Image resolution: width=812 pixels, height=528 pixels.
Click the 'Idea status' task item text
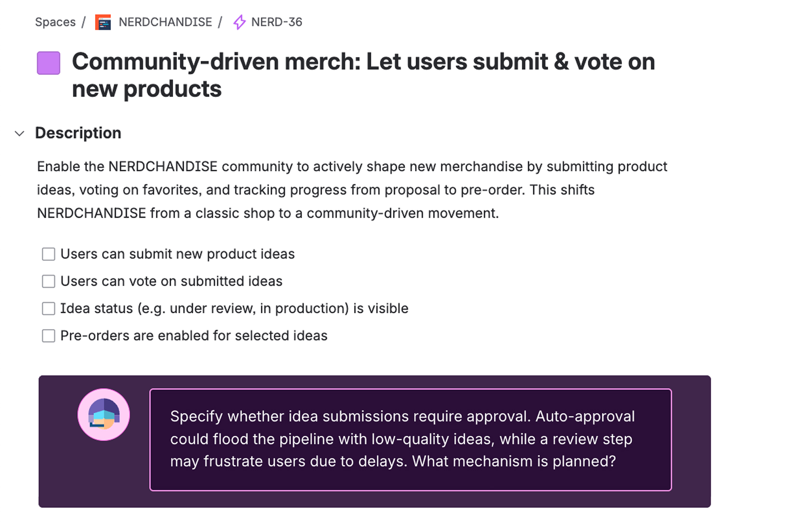point(234,308)
